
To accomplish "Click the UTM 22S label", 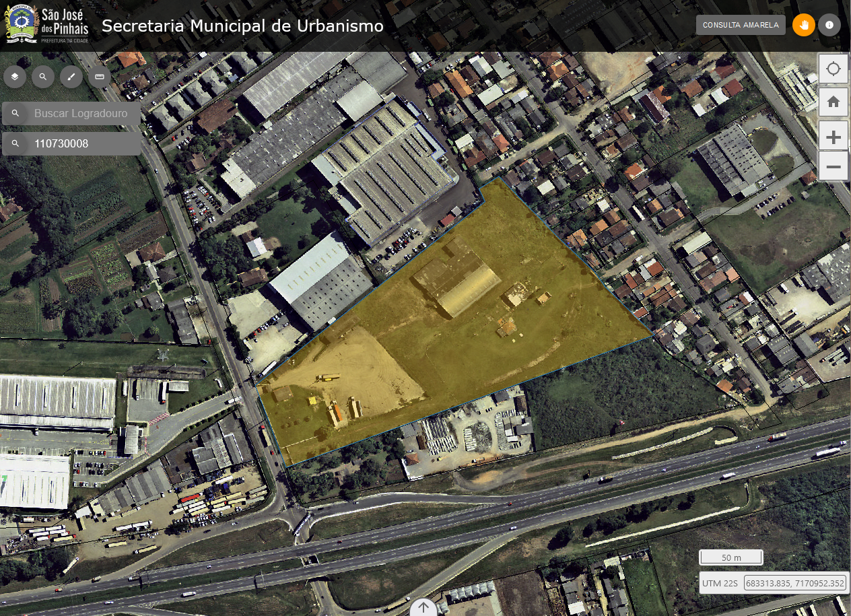I will 720,583.
